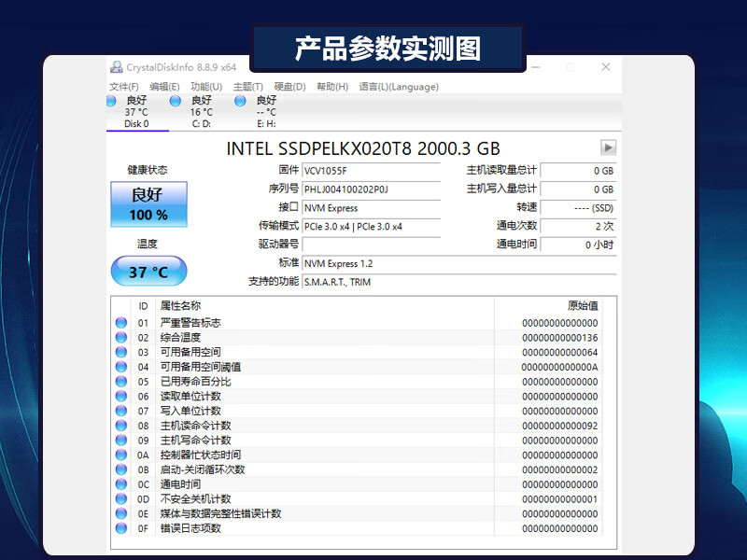Click raw value 0000000000136
This screenshot has width=747, height=560.
tap(559, 338)
